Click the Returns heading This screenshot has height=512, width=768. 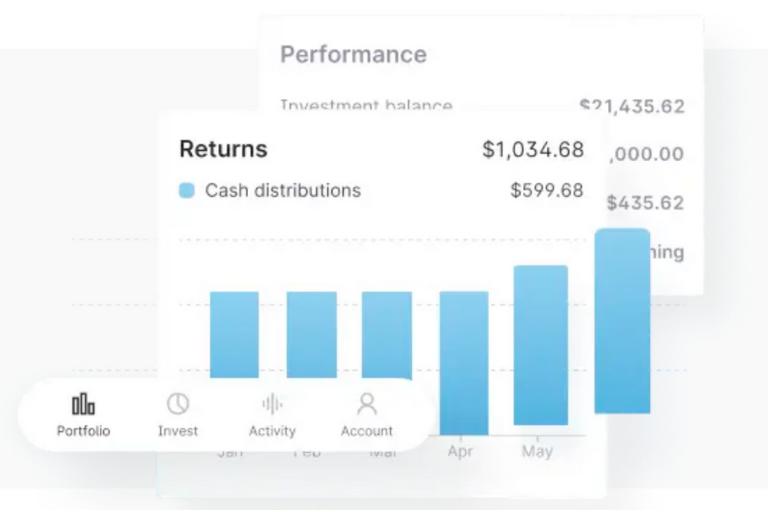pyautogui.click(x=223, y=149)
